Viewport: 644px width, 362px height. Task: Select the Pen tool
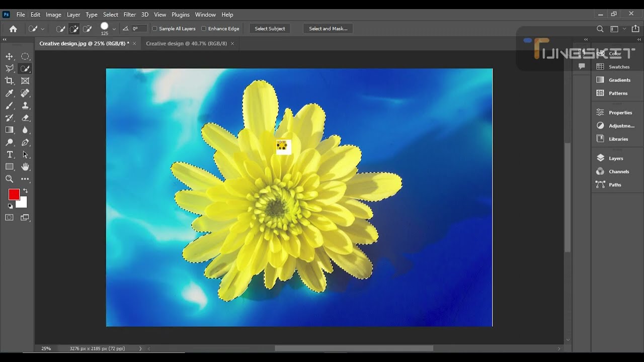point(25,142)
